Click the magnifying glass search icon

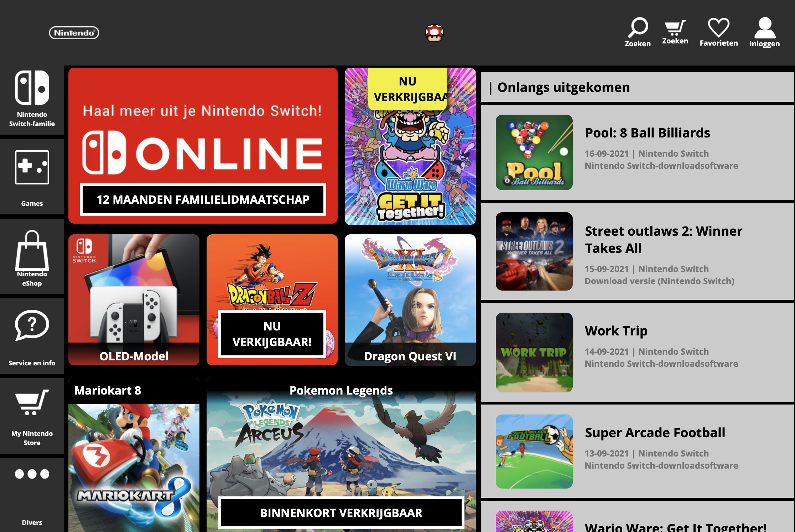tap(638, 27)
